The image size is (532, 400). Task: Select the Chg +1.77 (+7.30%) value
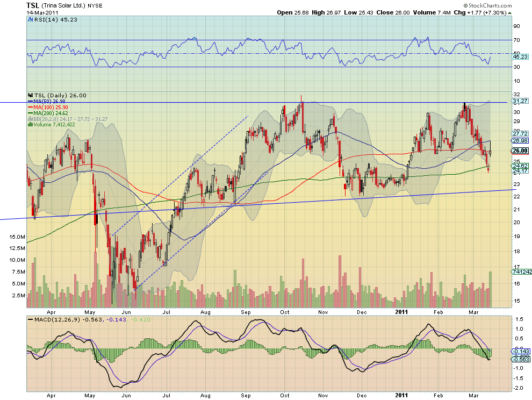click(480, 12)
